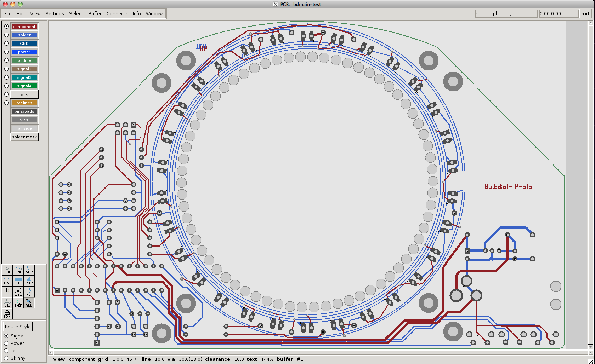The image size is (595, 364).
Task: Activate the ROT rotate tool
Action: click(x=29, y=292)
